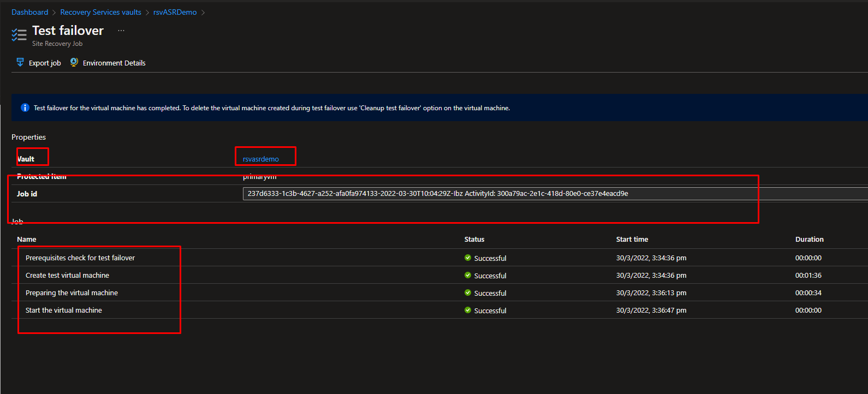Click success icon for Create test virtual machine
This screenshot has width=868, height=394.
click(x=468, y=275)
